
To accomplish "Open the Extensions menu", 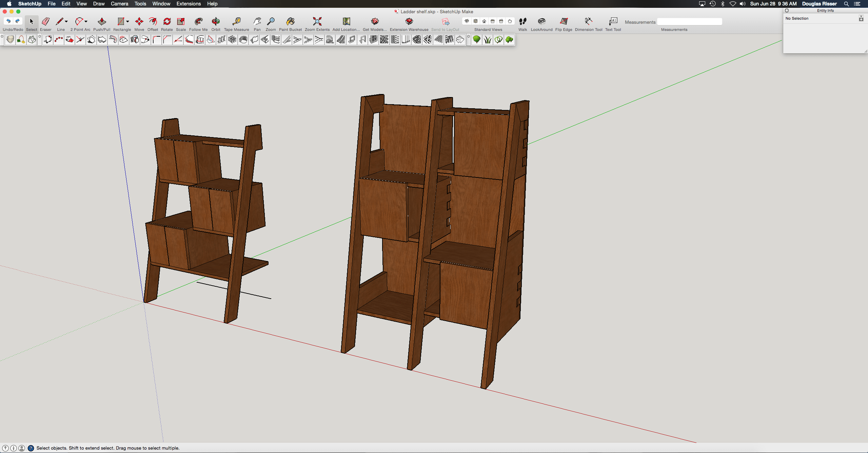I will [189, 4].
